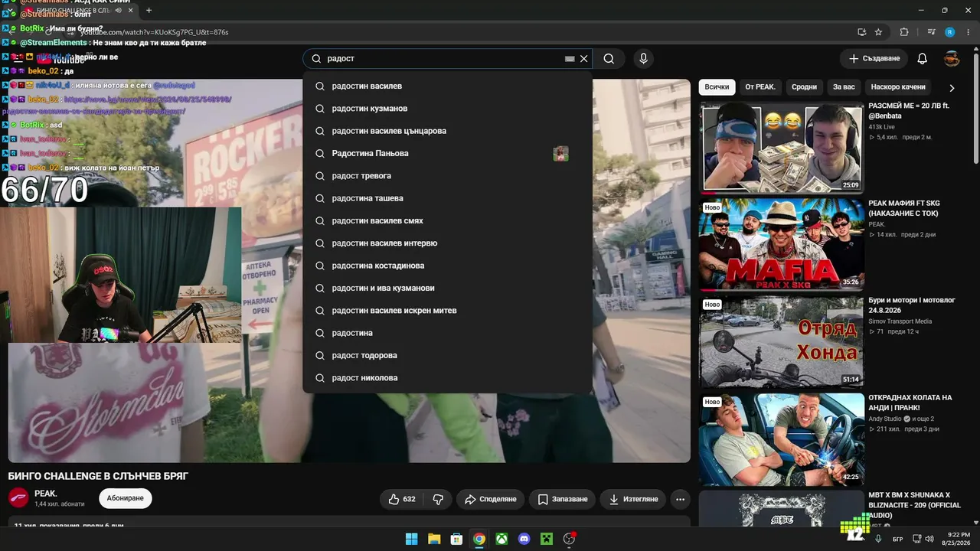Open the PEAK МАФИЯ FT SKG title link

[x=904, y=208]
